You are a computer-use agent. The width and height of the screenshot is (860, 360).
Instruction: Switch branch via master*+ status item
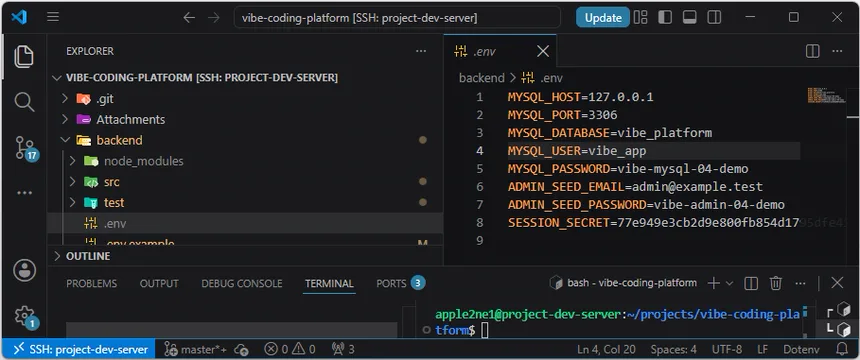(196, 349)
